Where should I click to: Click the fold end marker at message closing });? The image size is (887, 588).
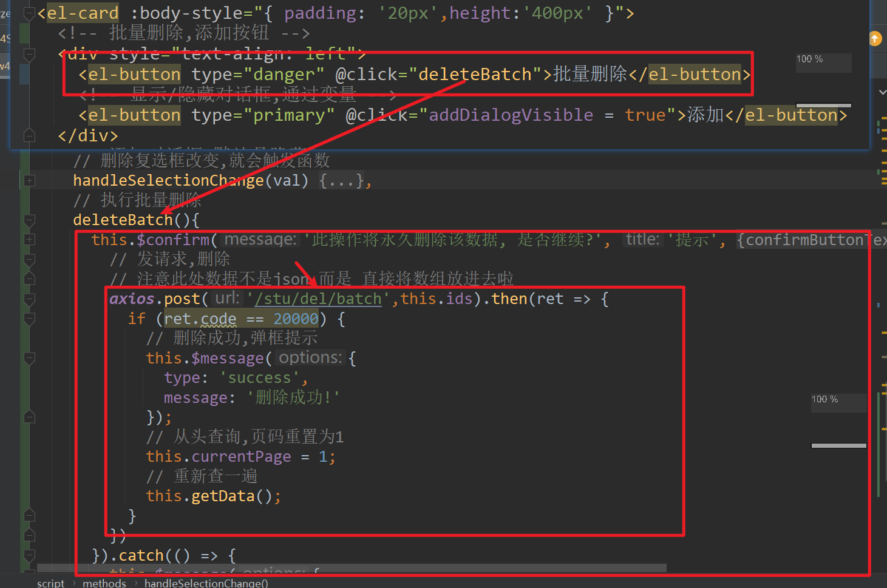click(29, 417)
